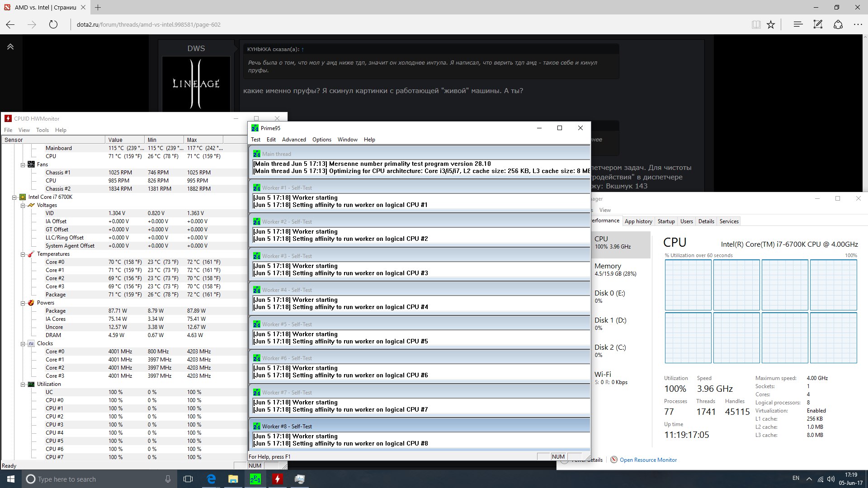
Task: Collapse the Intel Core i7 6700K node
Action: pyautogui.click(x=14, y=197)
